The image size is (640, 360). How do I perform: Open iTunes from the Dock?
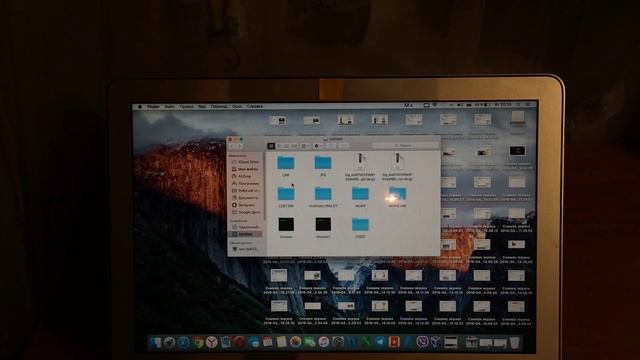pyautogui.click(x=323, y=342)
